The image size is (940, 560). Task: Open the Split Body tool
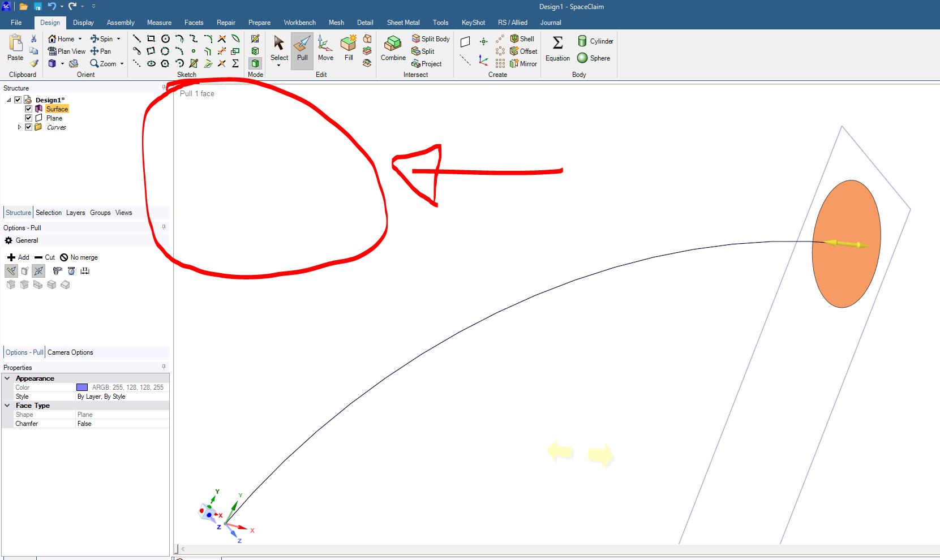click(430, 38)
